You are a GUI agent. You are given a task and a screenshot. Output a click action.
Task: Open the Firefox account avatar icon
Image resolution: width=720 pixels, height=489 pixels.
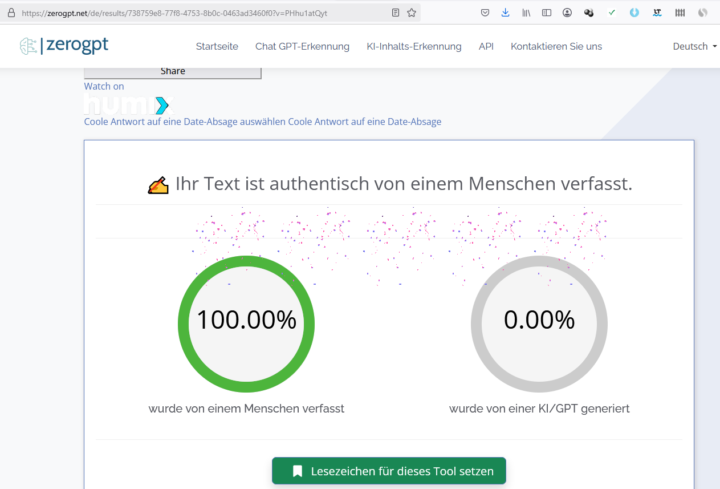pyautogui.click(x=567, y=13)
